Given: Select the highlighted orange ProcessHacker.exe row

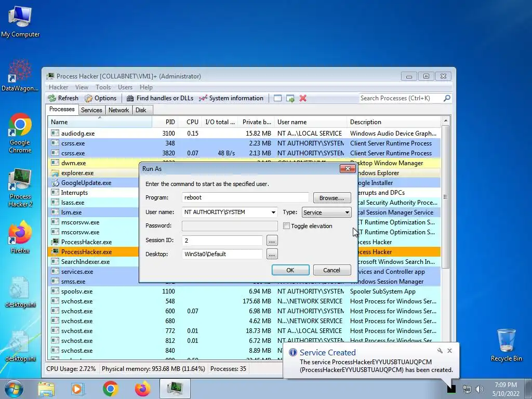Looking at the screenshot, I should [x=94, y=252].
